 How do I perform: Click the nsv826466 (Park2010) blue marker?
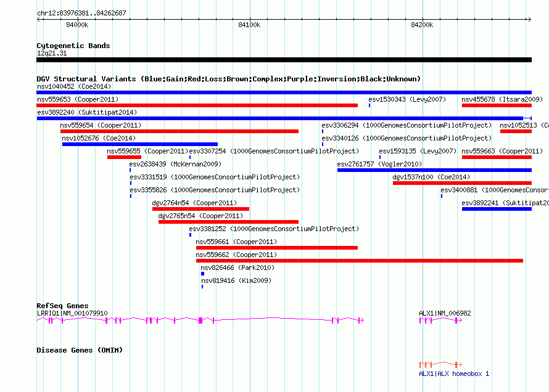[203, 274]
